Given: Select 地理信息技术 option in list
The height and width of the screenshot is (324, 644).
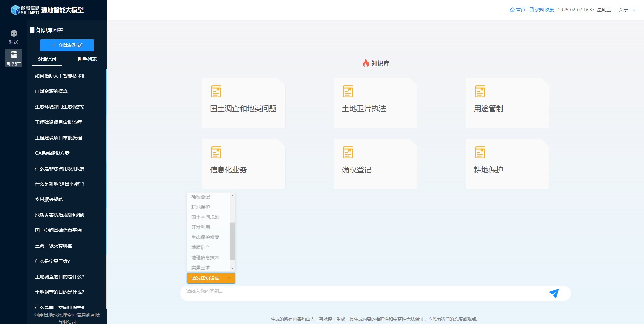Looking at the screenshot, I should pos(205,258).
